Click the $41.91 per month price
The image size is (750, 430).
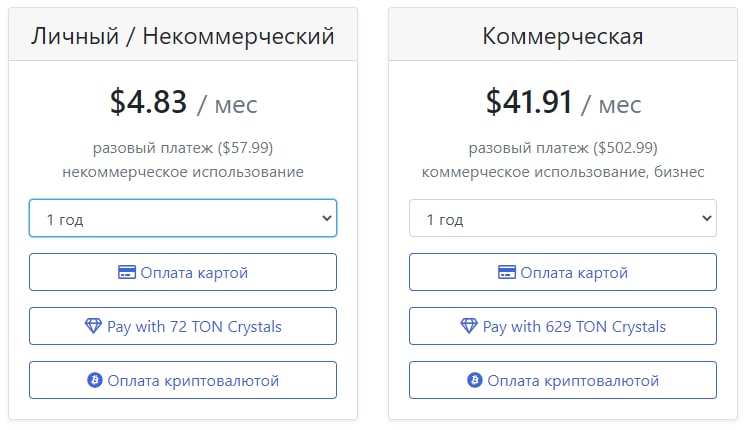pyautogui.click(x=563, y=102)
